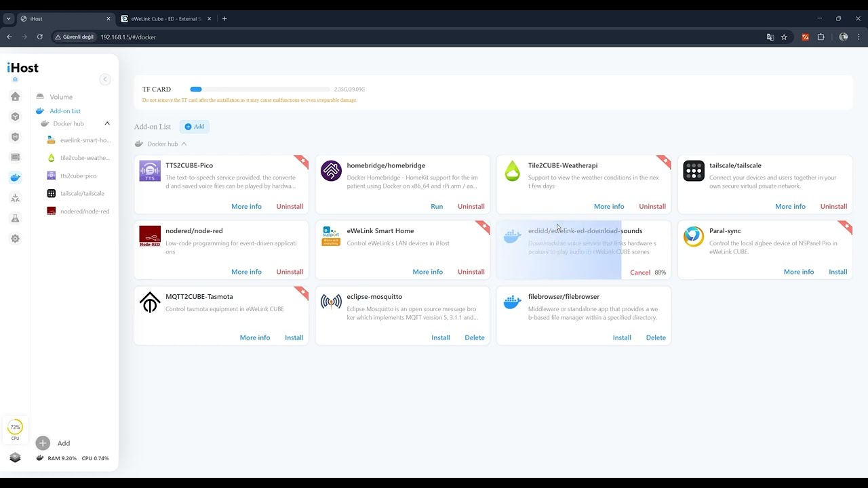This screenshot has width=868, height=488.
Task: Click the RAM 9.20% status text
Action: click(62, 458)
